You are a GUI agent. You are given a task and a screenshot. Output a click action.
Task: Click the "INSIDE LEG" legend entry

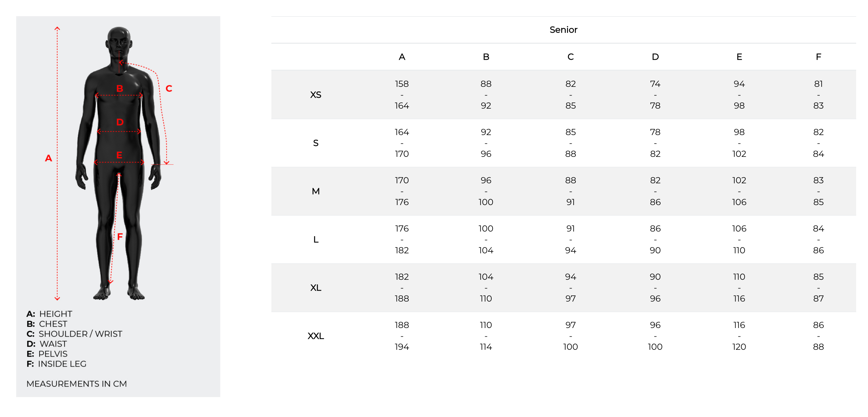pos(62,363)
